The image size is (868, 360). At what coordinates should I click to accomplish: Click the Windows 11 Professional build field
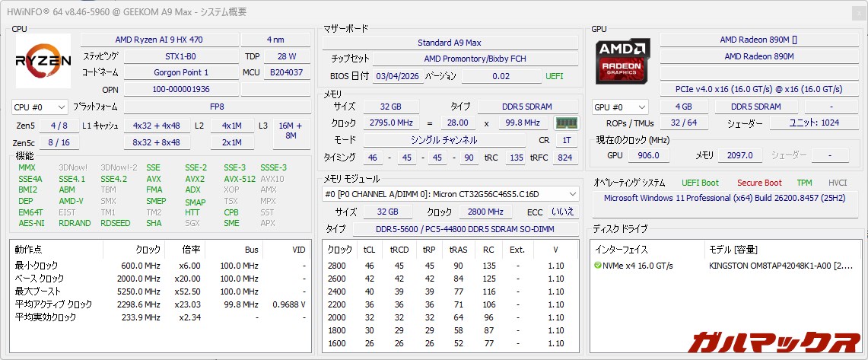724,204
